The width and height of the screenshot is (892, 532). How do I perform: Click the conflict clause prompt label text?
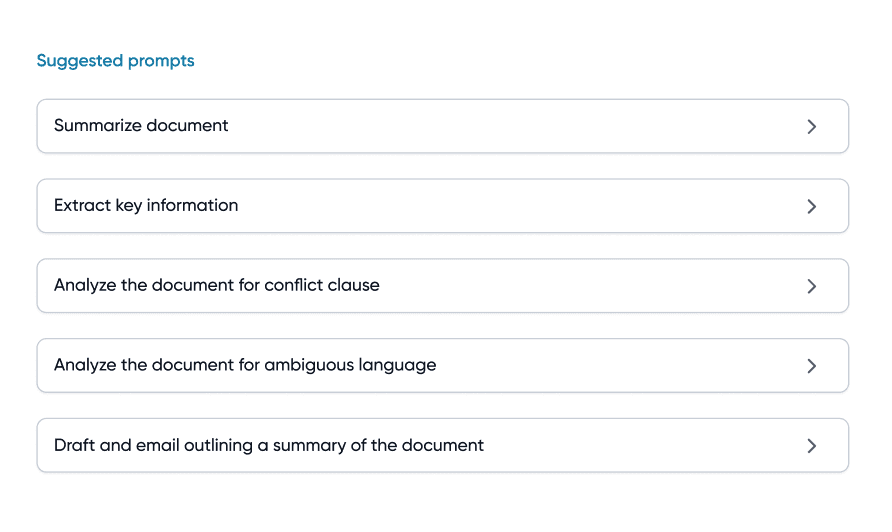click(x=217, y=285)
